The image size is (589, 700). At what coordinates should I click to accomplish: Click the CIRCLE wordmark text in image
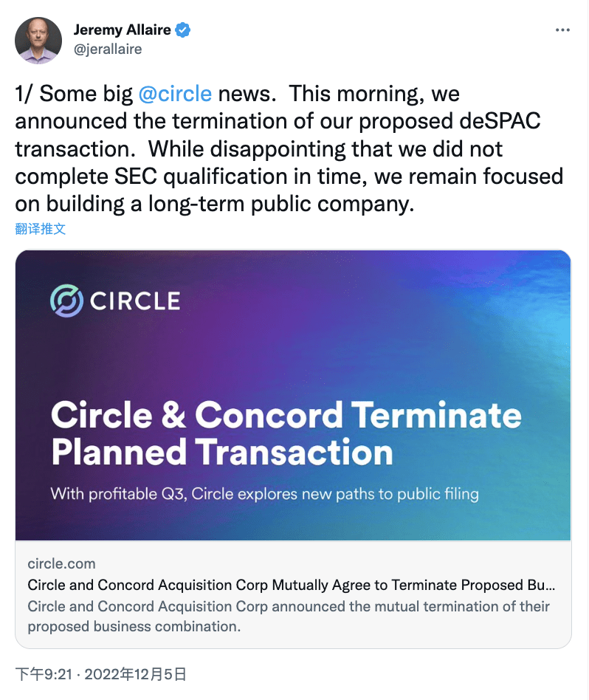pos(135,301)
